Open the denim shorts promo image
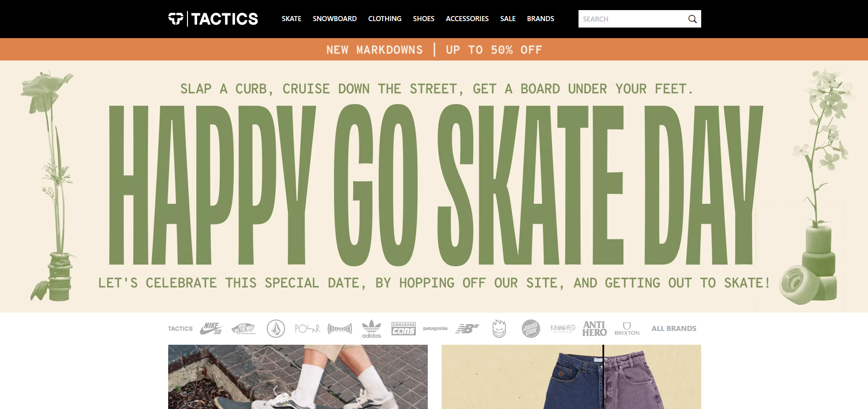 tap(571, 377)
